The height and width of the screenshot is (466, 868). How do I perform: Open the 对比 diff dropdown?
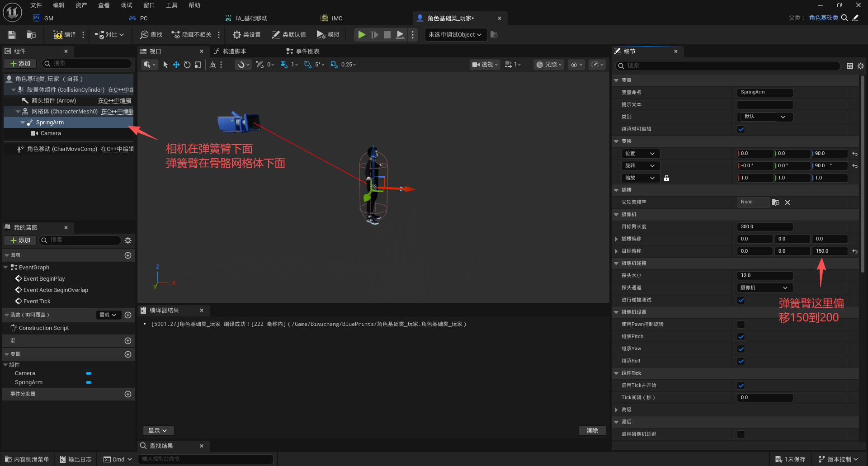pyautogui.click(x=109, y=35)
